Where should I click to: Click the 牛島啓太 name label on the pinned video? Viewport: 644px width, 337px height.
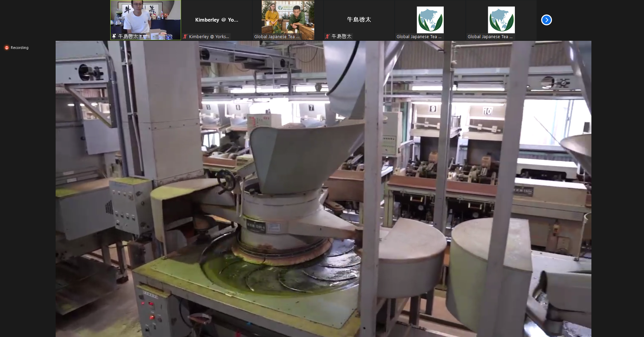tap(128, 36)
